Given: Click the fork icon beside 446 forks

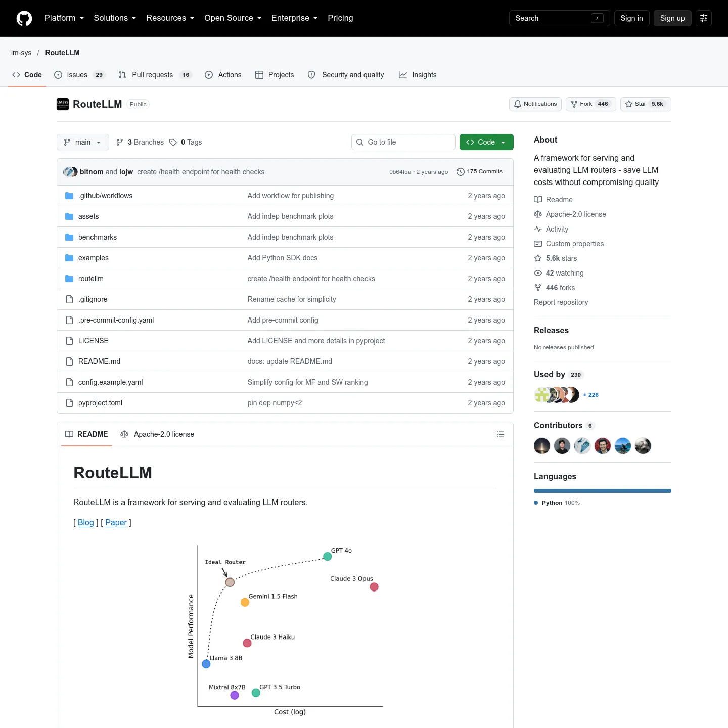Looking at the screenshot, I should (538, 288).
